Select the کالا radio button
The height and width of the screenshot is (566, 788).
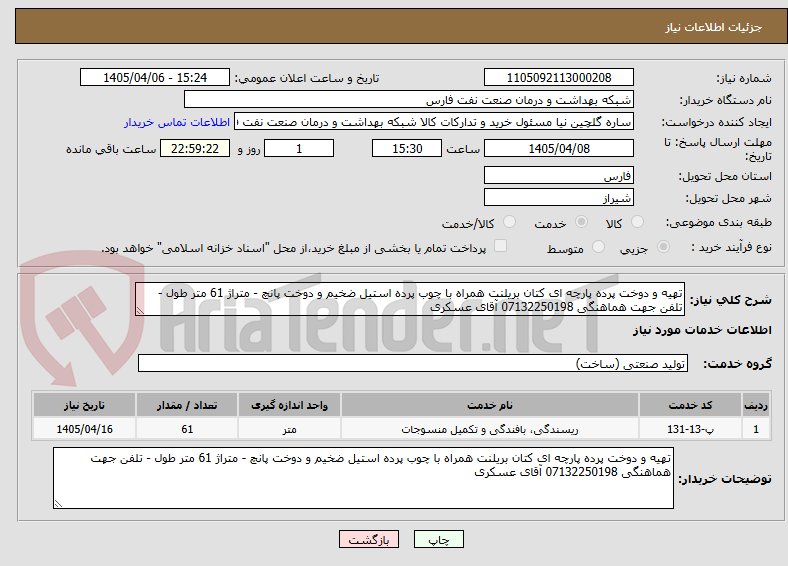[637, 222]
